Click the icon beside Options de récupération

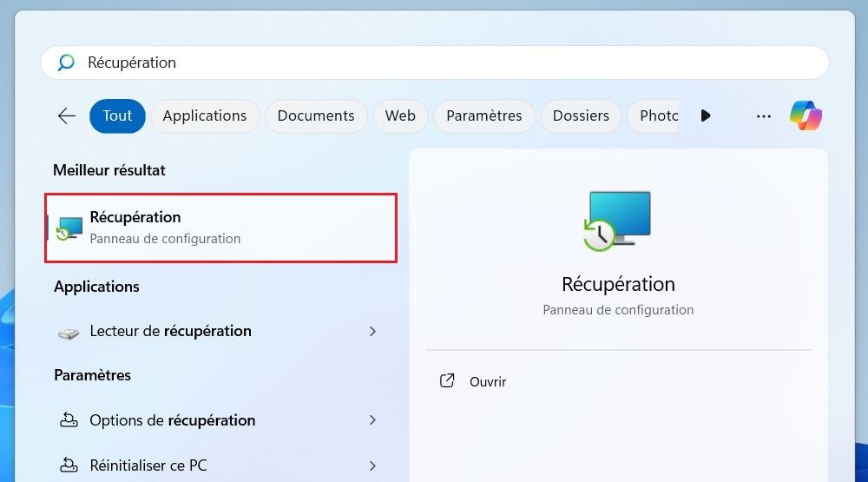click(69, 420)
